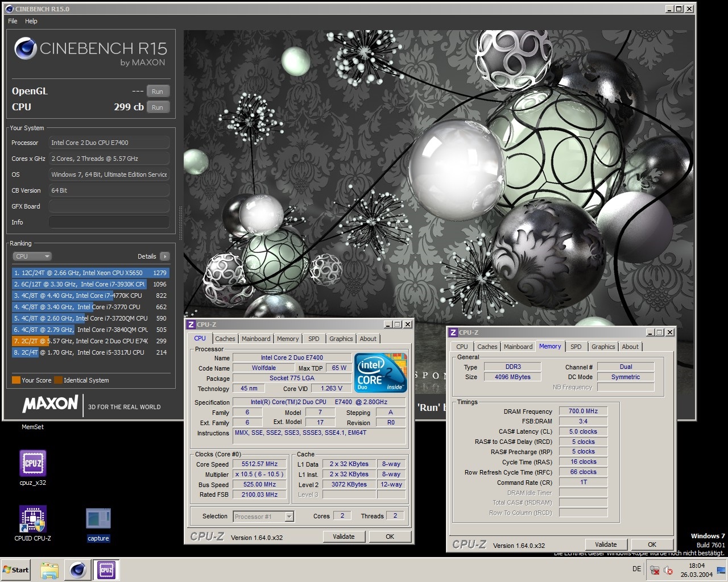Minimize the right CPU-Z window
Viewport: 728px width, 582px height.
pos(650,332)
